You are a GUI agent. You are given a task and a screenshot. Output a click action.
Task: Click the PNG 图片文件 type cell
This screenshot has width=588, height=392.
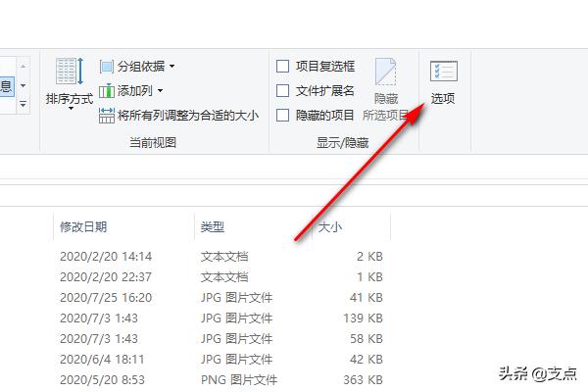(x=239, y=380)
